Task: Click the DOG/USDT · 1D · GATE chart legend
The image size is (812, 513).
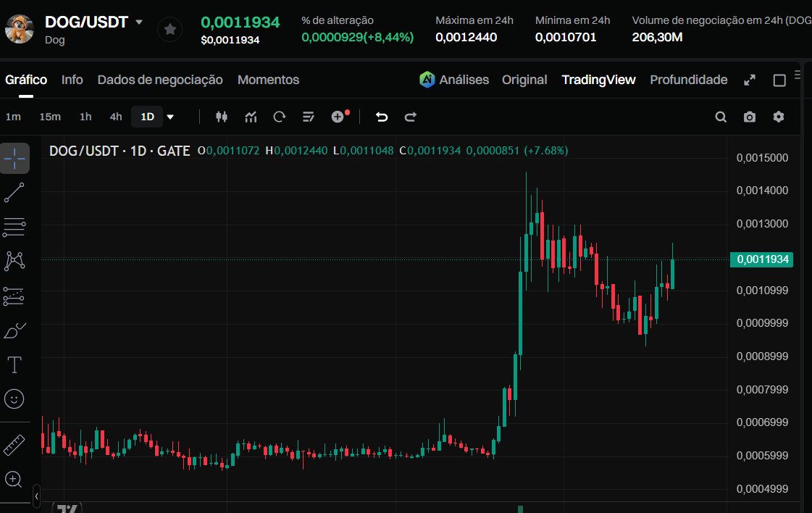Action: [x=120, y=151]
